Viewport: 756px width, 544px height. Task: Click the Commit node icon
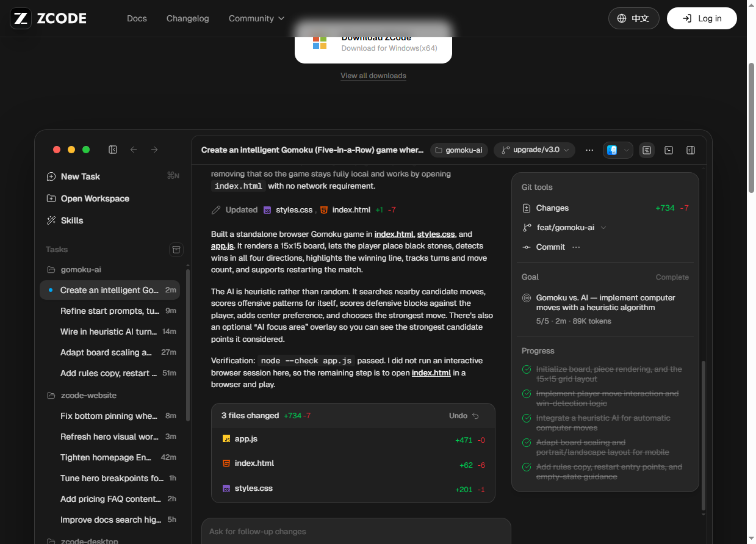527,247
